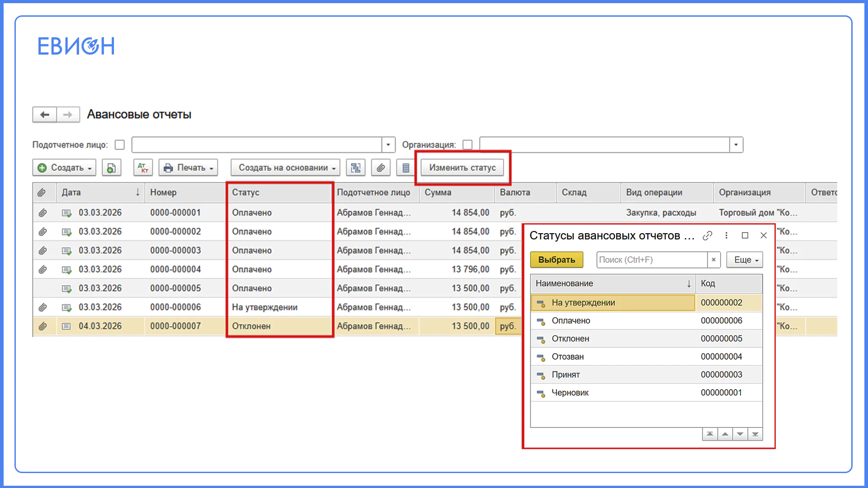The width and height of the screenshot is (868, 488).
Task: Click the Организация input field
Action: 604,145
